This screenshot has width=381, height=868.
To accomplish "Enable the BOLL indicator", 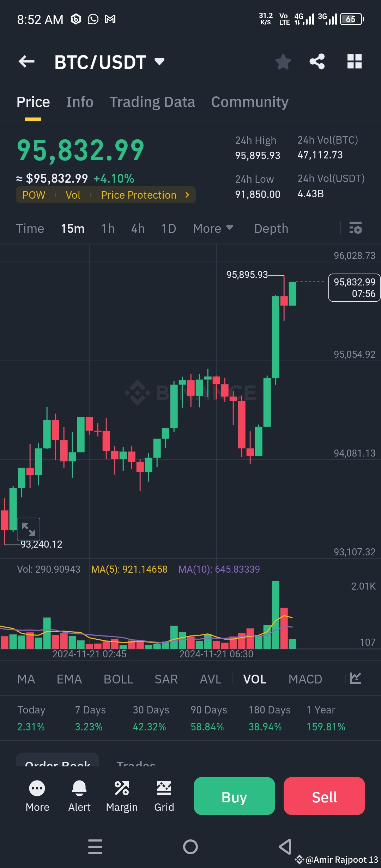I will (118, 679).
